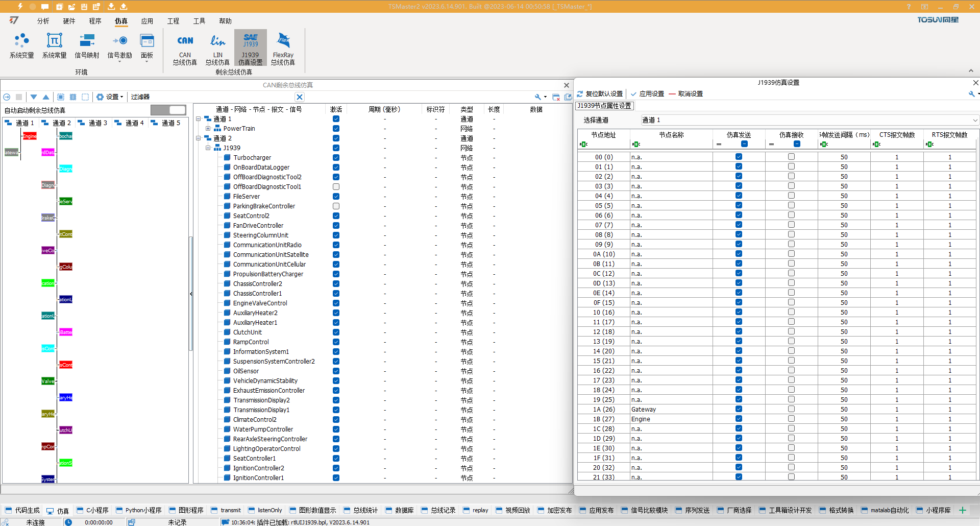Enable the OffBoardDiagnosticTool1 node checkbox

(x=336, y=187)
